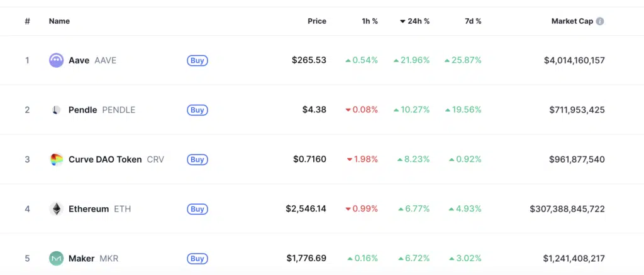This screenshot has width=644, height=275.
Task: Sort table by 7d % column
Action: [x=473, y=21]
